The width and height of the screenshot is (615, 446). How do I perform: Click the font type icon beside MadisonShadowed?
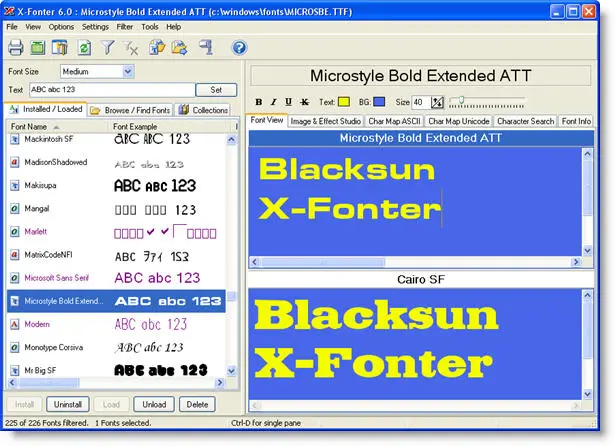coord(15,162)
